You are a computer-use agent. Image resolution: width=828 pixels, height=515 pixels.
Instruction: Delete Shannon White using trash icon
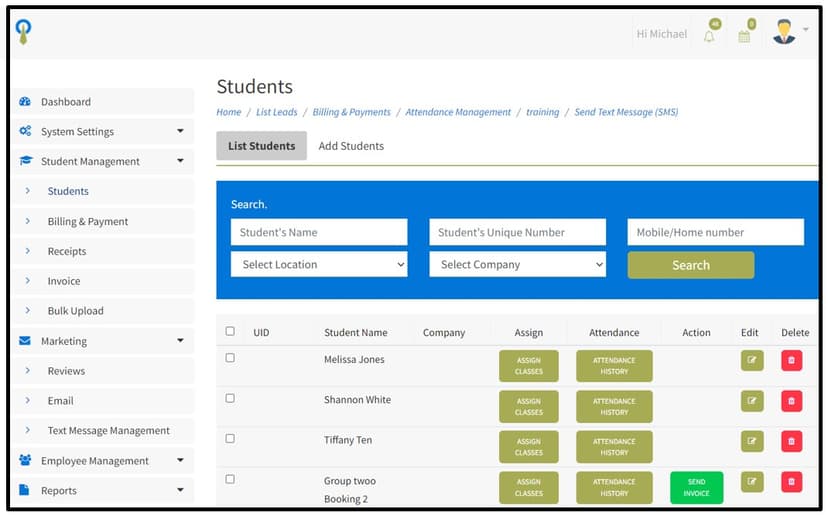(x=791, y=401)
